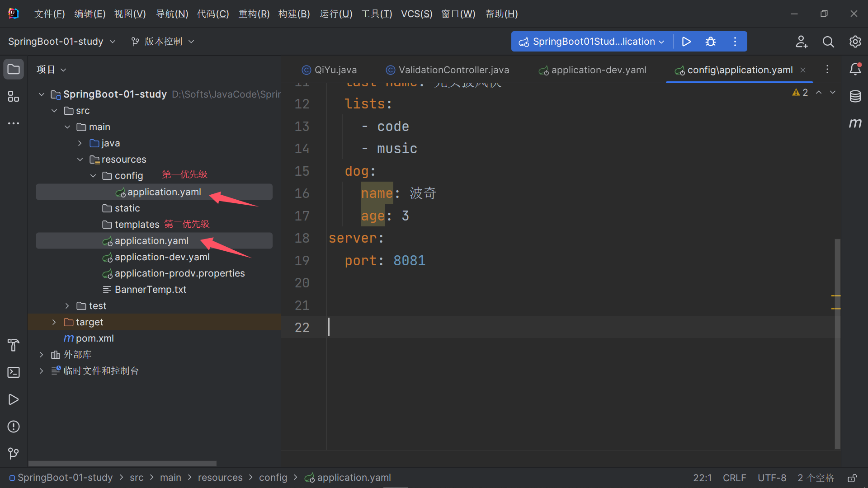Expand the target folder

click(x=54, y=322)
